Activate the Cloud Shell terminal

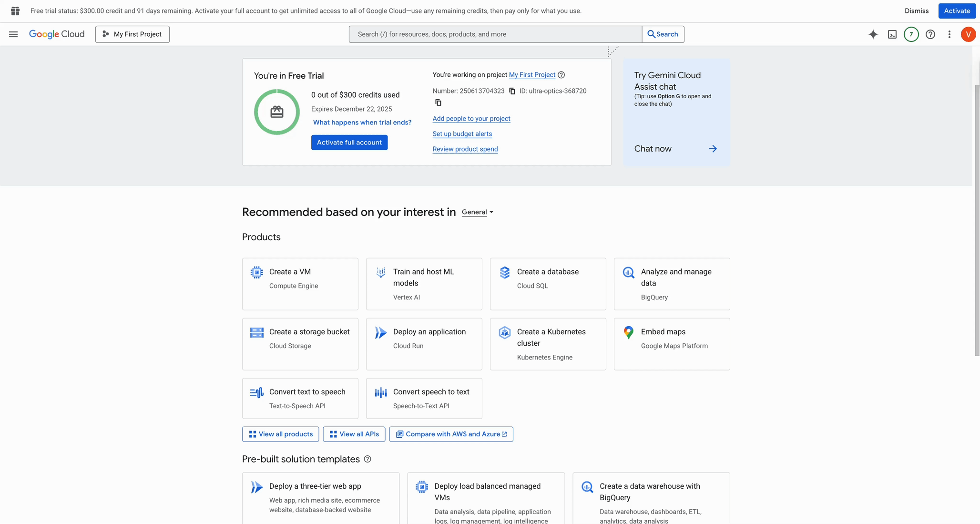[x=892, y=34]
